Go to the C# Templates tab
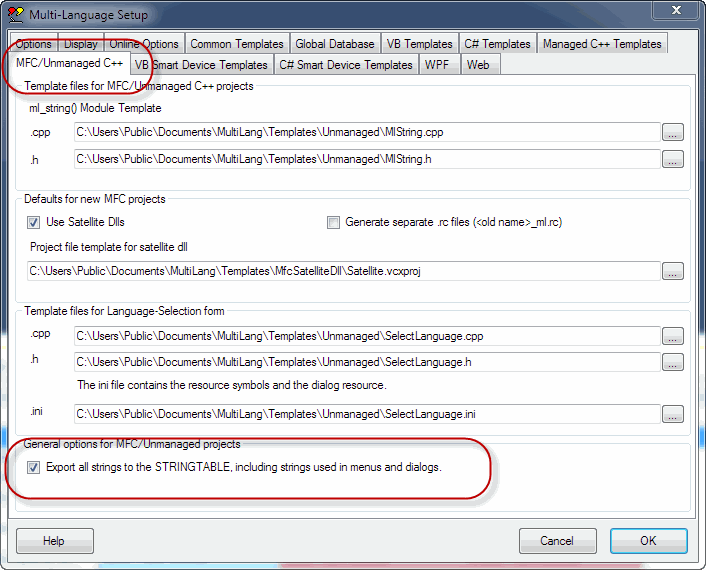 [x=497, y=44]
